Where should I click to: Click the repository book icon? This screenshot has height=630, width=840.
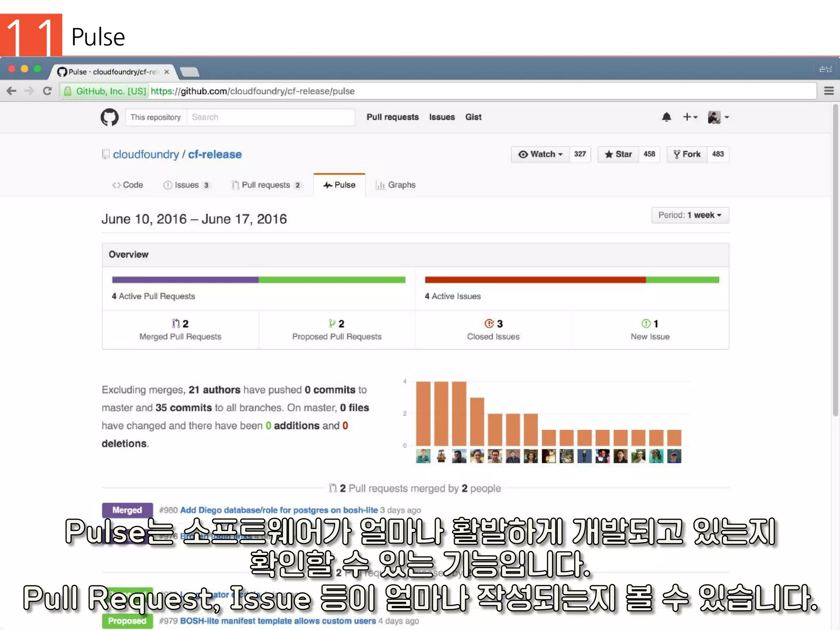pos(106,154)
